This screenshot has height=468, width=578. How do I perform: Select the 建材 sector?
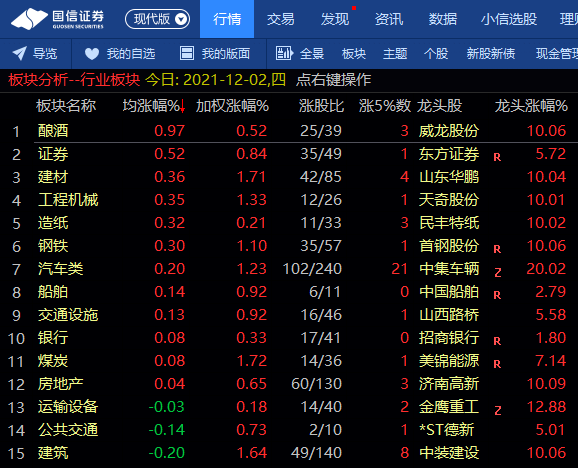point(53,177)
